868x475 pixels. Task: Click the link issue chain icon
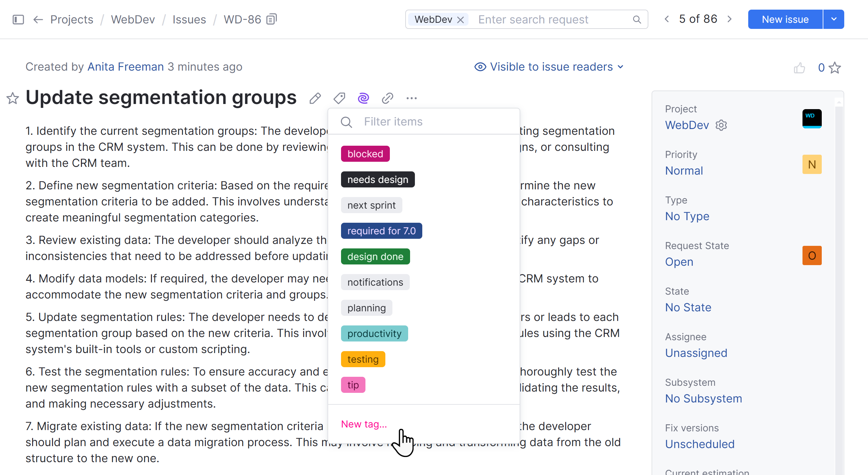pyautogui.click(x=388, y=98)
